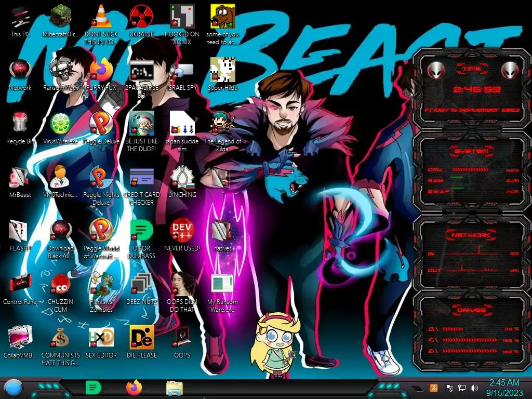Select the VM0Technic... doctor icon
The width and height of the screenshot is (532, 399).
(x=60, y=177)
